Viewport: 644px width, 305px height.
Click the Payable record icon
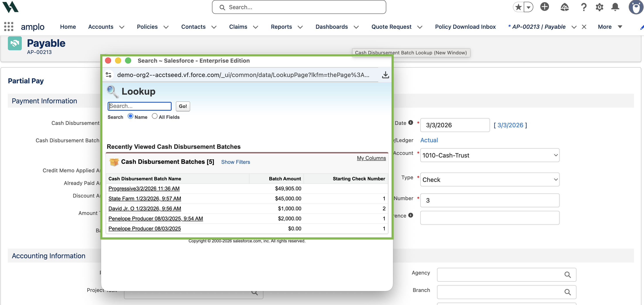[x=15, y=44]
